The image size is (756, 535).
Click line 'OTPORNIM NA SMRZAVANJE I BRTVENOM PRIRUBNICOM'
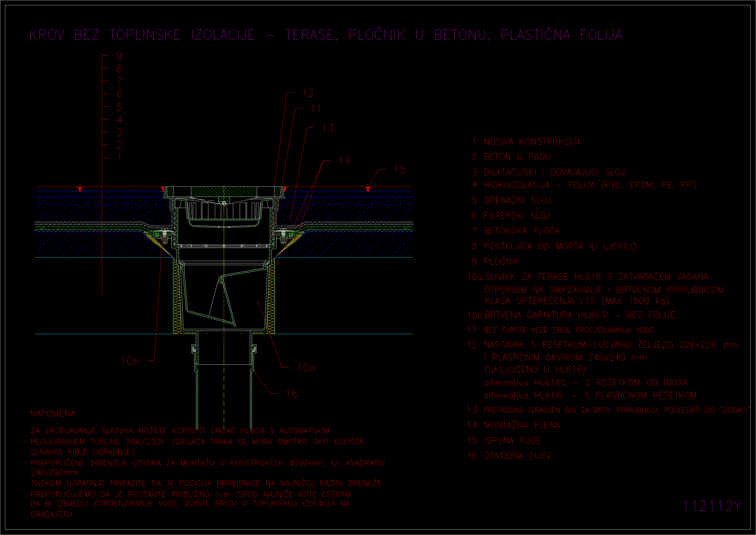point(604,290)
